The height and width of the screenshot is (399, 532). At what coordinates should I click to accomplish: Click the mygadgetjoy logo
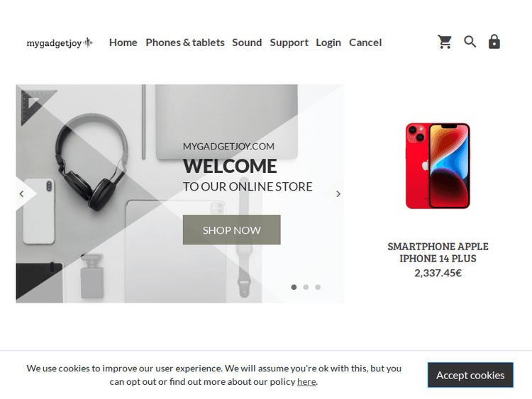(60, 43)
